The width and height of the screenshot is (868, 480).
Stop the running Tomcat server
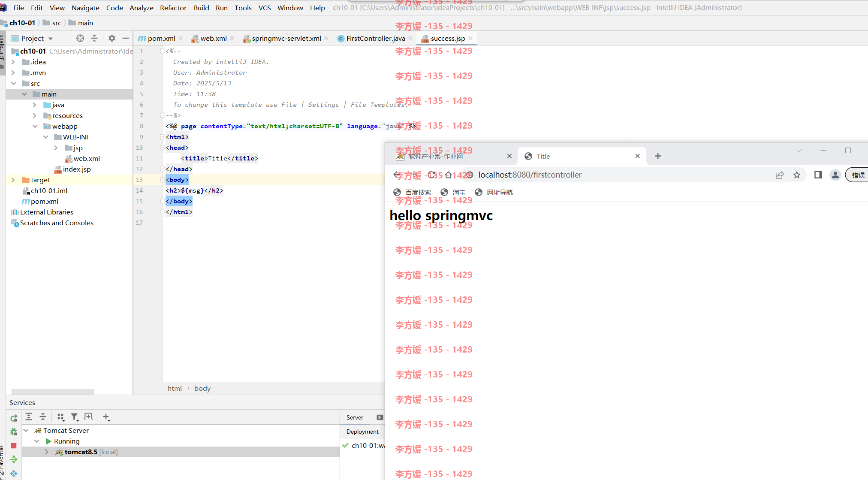coord(14,446)
